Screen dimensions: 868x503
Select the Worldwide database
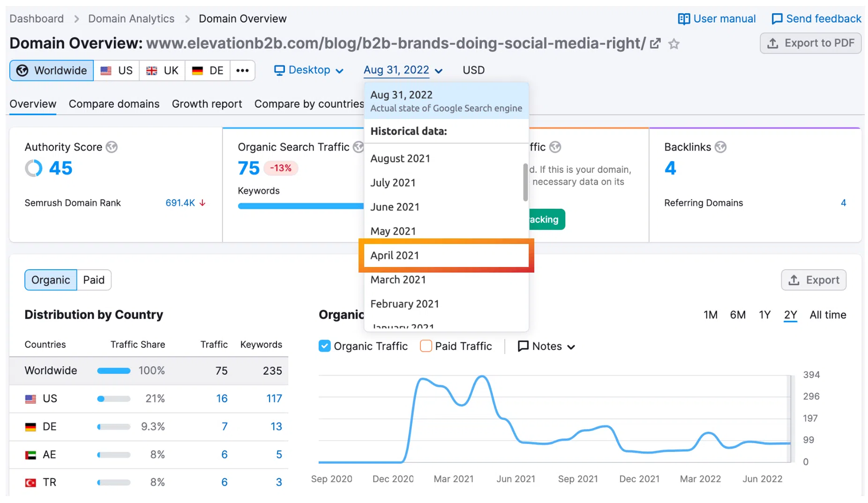pyautogui.click(x=52, y=70)
